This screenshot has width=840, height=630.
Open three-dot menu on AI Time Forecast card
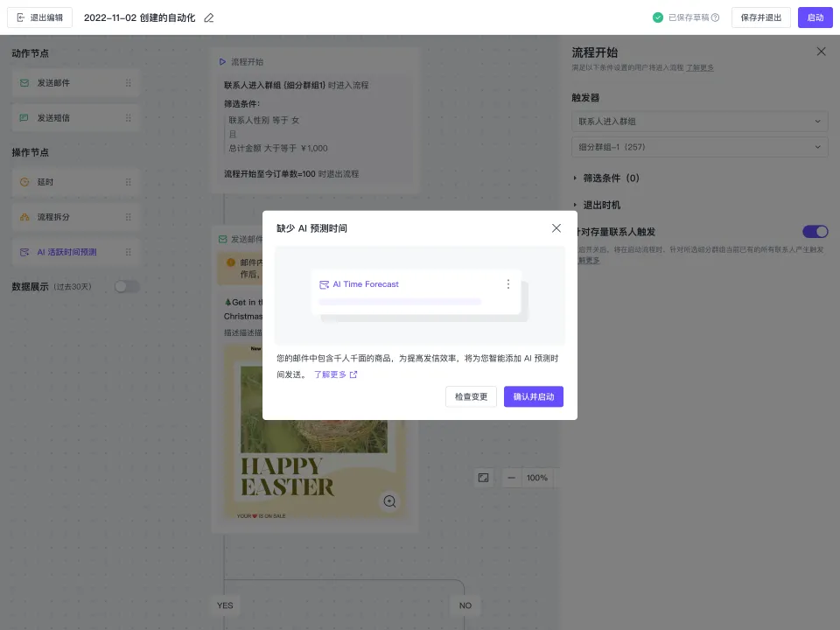508,284
